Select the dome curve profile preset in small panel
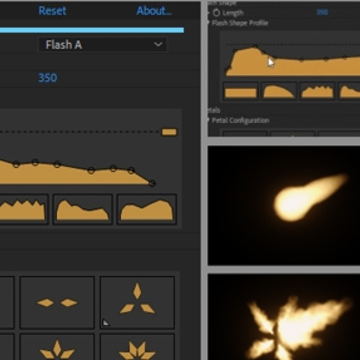 [x=279, y=91]
